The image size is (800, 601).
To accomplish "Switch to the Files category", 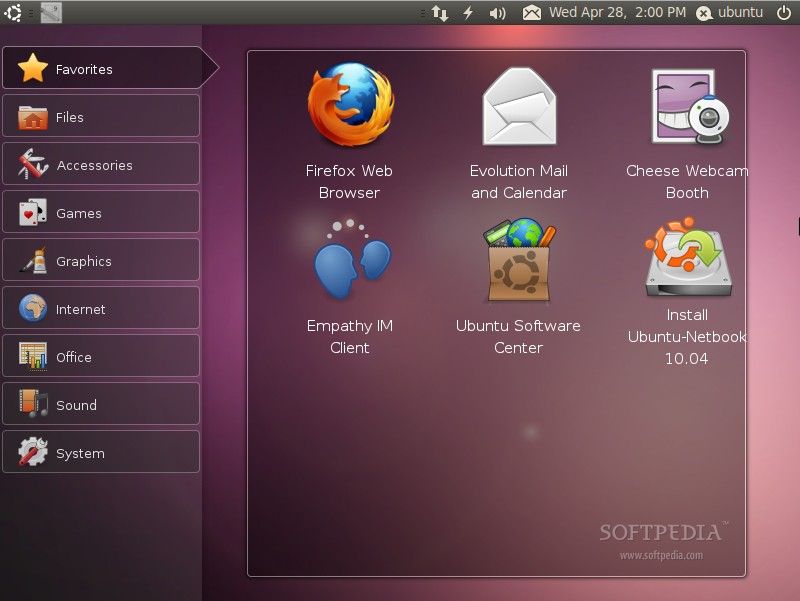I will click(101, 116).
